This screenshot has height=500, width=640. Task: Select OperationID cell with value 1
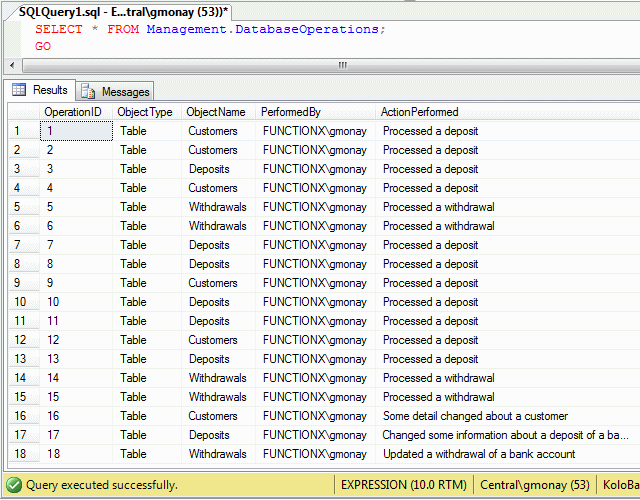pos(76,131)
